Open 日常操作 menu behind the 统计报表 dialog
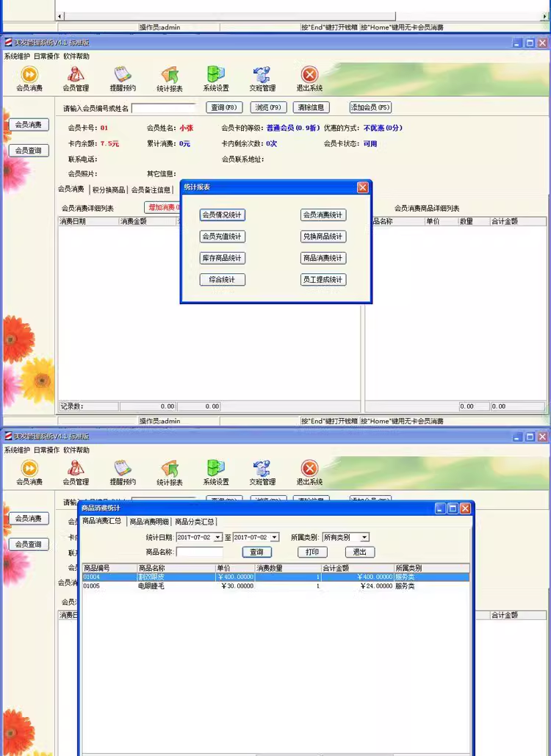Image resolution: width=551 pixels, height=756 pixels. coord(47,57)
